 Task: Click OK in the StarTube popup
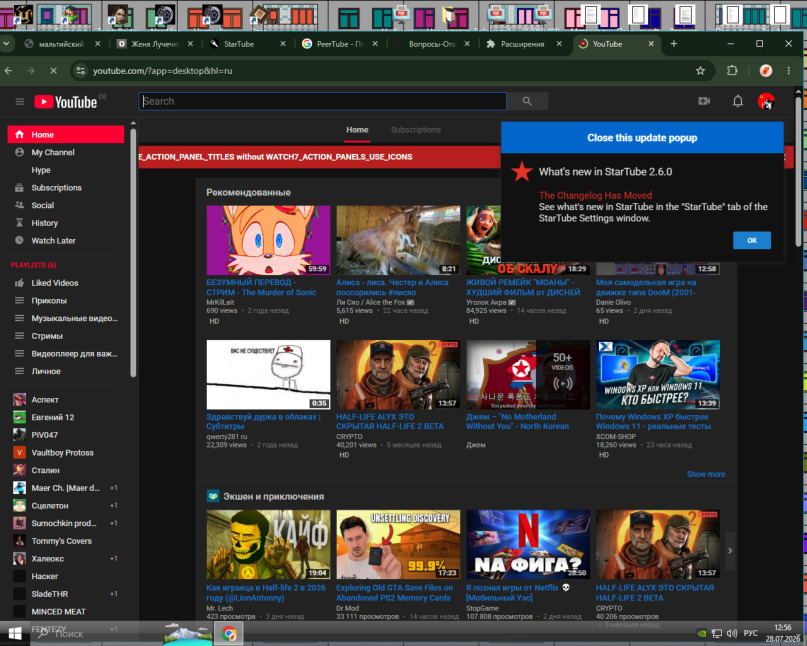(752, 240)
